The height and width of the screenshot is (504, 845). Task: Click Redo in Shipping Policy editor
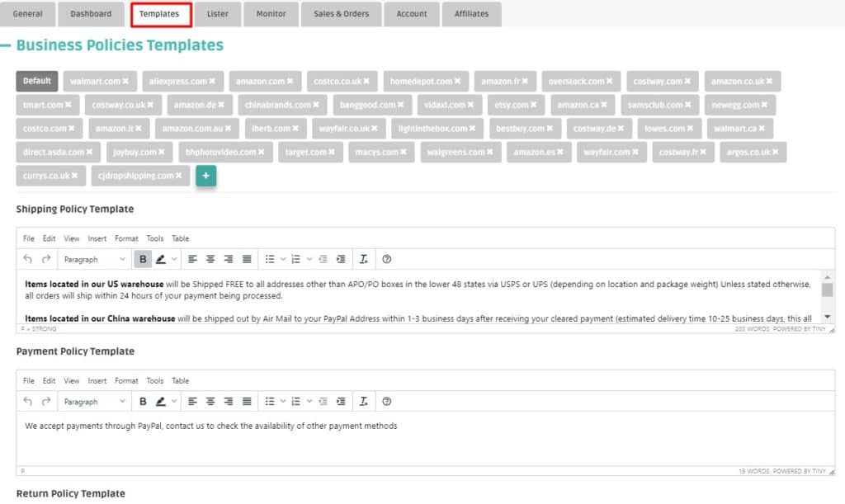coord(46,259)
